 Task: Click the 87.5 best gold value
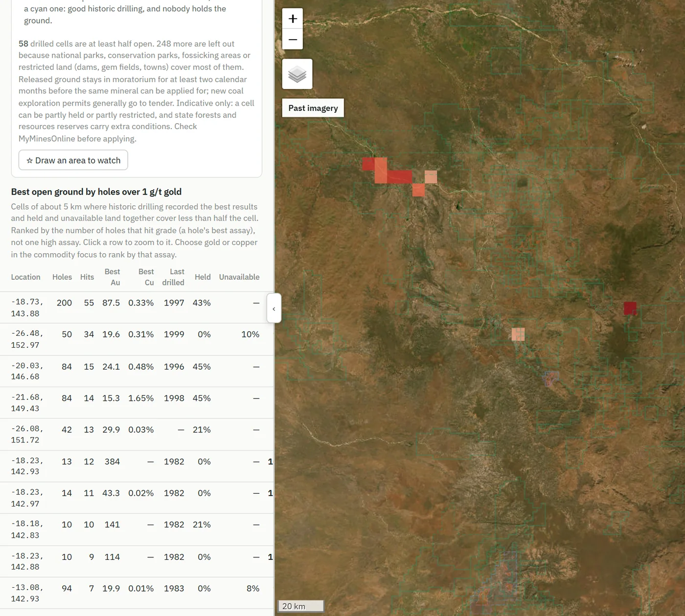111,303
